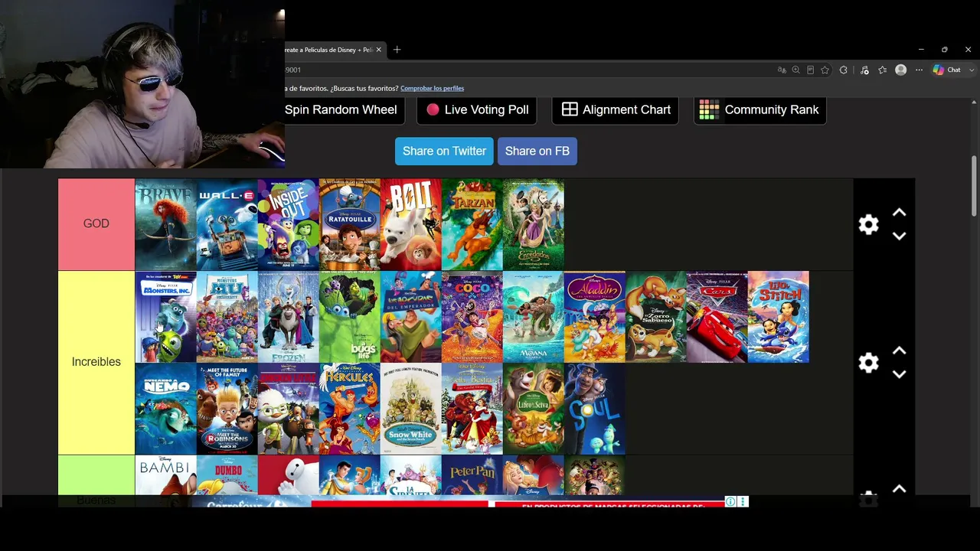
Task: Open the favorites list icon
Action: click(x=883, y=70)
